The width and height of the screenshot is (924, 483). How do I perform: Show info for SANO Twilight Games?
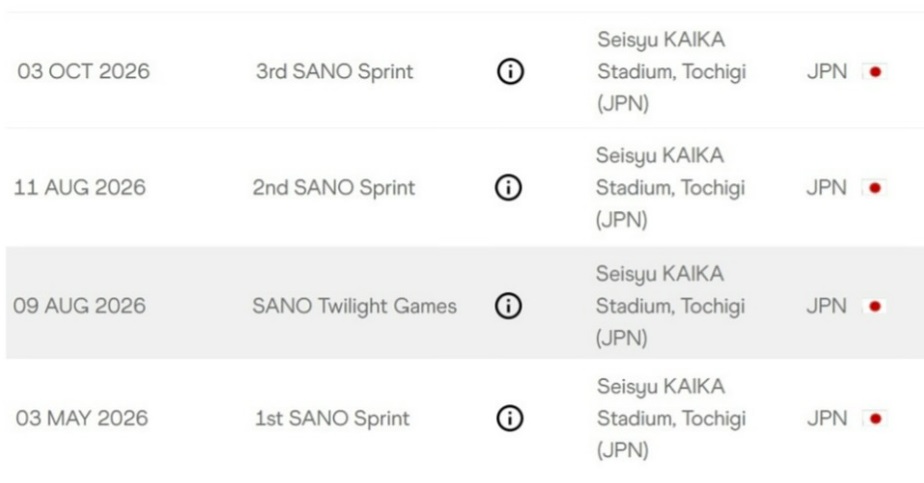tap(509, 306)
